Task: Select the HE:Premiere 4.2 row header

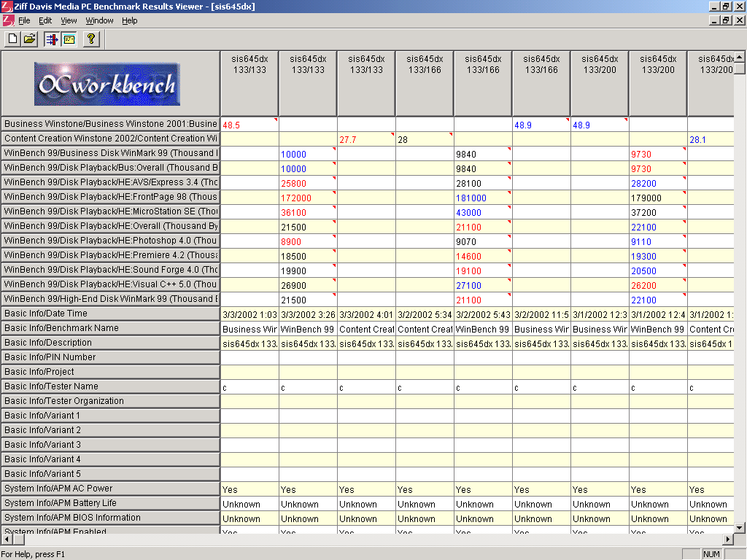Action: click(x=111, y=254)
